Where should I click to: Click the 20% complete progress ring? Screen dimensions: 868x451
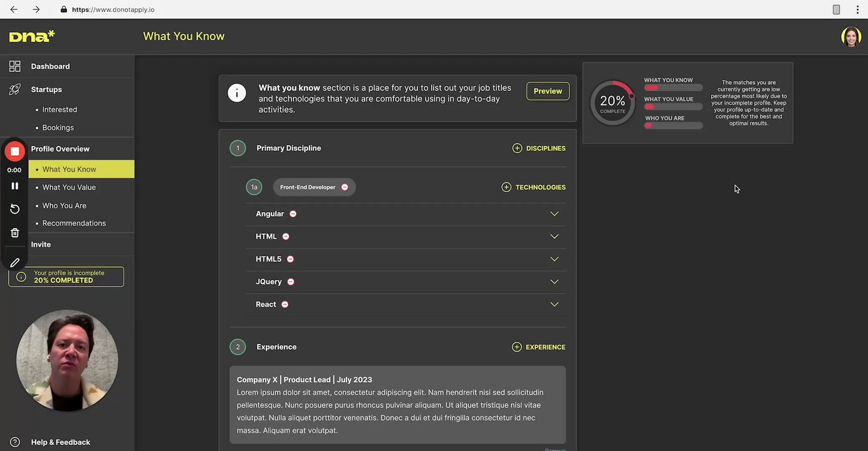tap(612, 103)
